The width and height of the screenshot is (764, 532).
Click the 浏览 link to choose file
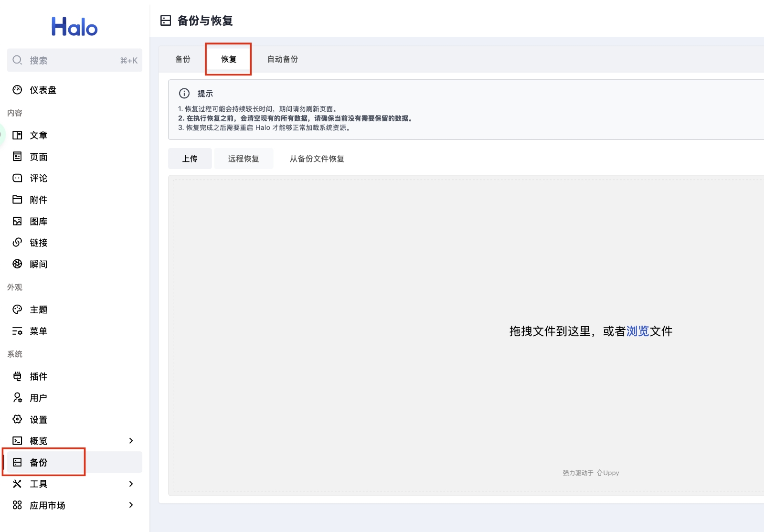click(x=637, y=331)
